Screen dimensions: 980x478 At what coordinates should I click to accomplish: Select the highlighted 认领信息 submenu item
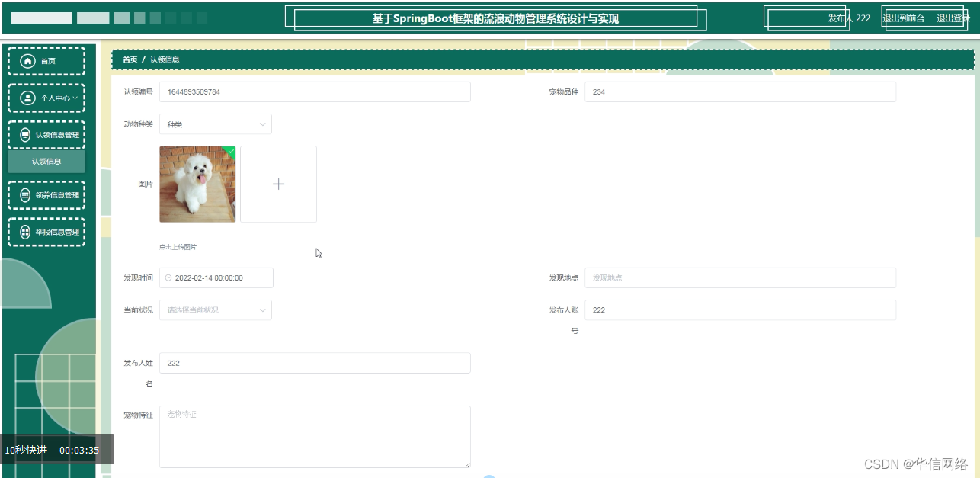[x=46, y=161]
